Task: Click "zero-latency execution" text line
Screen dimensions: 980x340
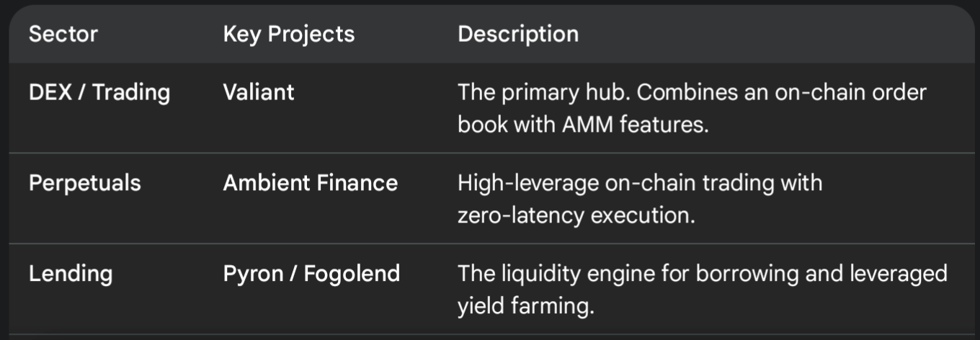Action: tap(576, 215)
